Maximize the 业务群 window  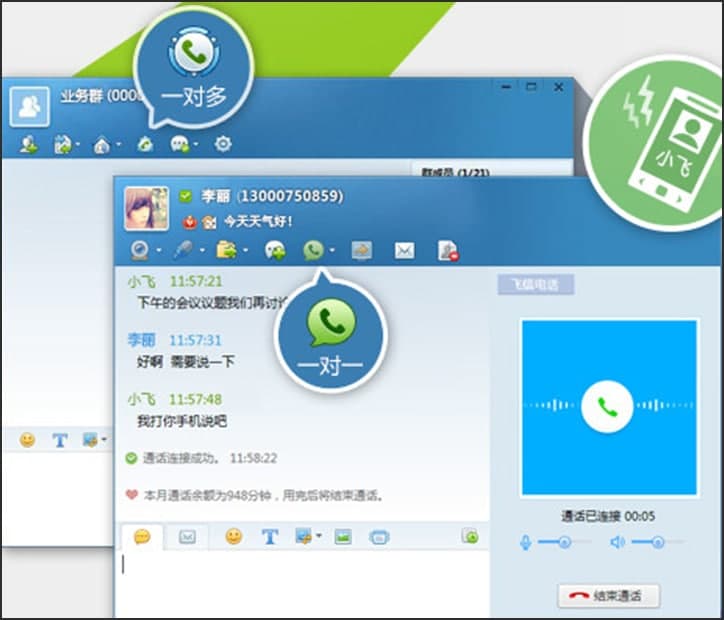[x=531, y=87]
